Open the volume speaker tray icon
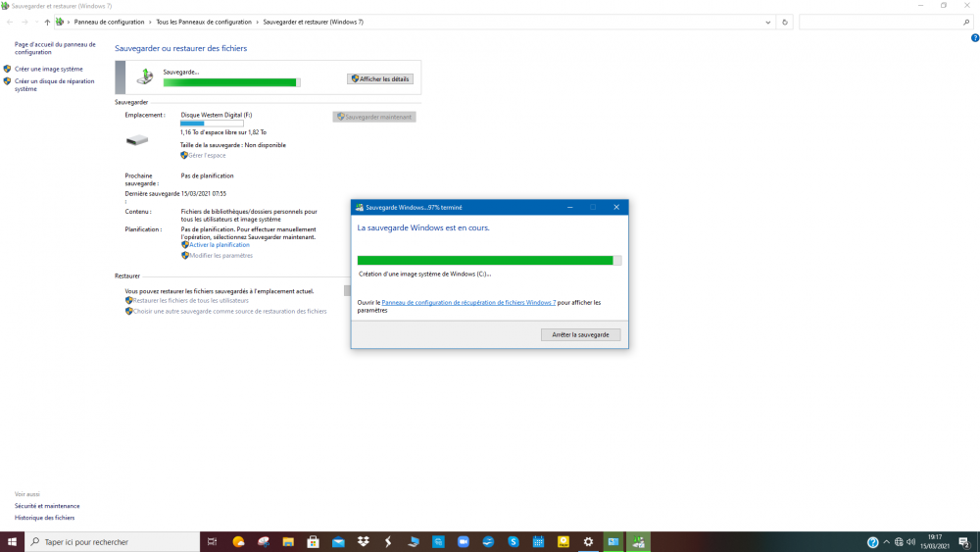980x552 pixels. [910, 542]
